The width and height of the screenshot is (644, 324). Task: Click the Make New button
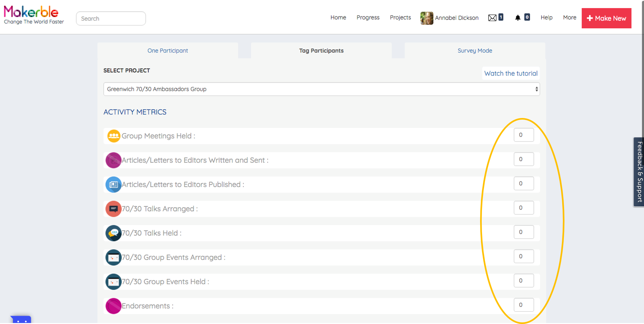click(x=606, y=18)
